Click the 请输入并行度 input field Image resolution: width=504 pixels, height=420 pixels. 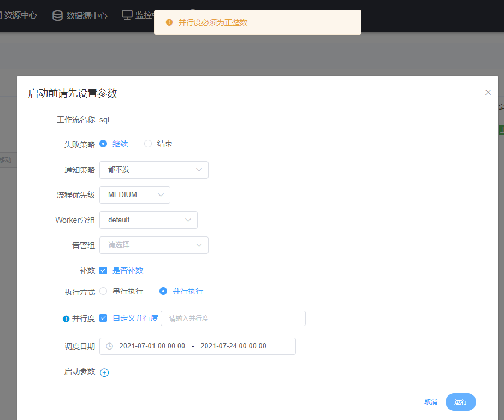pyautogui.click(x=233, y=318)
